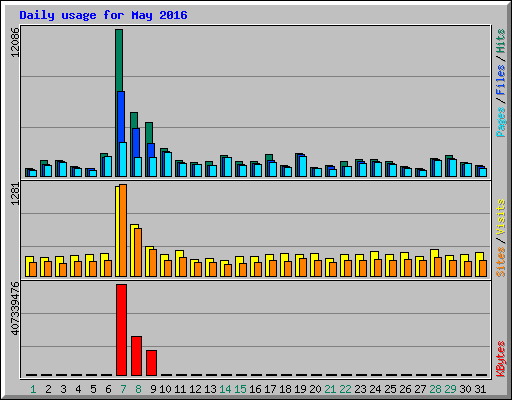Click the cyan "Pages" legend label
This screenshot has width=512, height=400.
[x=500, y=122]
